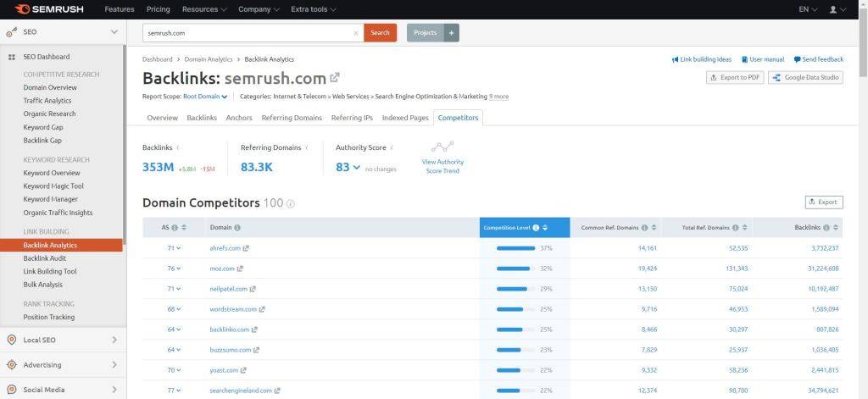Expand AS 71 dropdown for ahrefs.com
Image resolution: width=868 pixels, height=399 pixels.
[x=175, y=248]
